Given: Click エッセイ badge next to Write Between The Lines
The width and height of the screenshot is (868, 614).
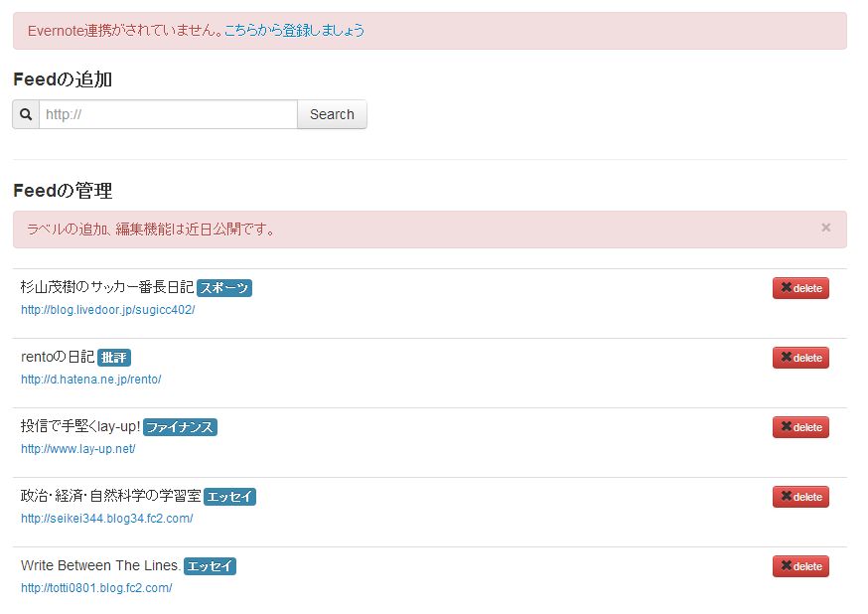Looking at the screenshot, I should [210, 566].
